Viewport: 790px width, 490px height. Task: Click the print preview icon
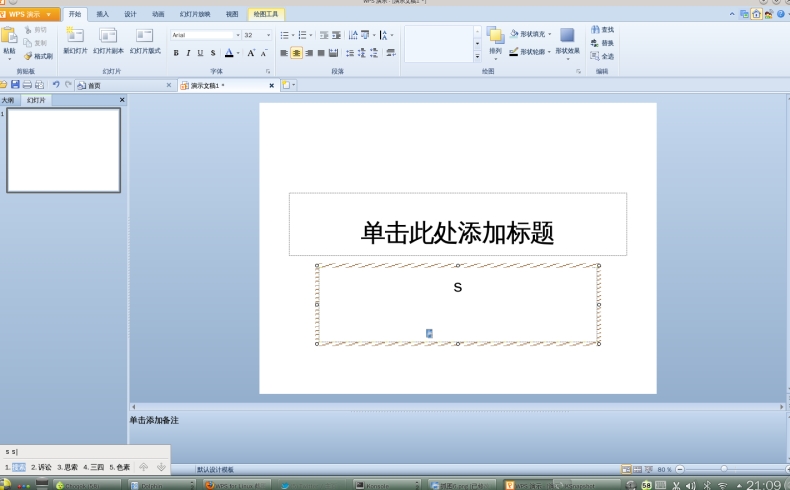[39, 85]
